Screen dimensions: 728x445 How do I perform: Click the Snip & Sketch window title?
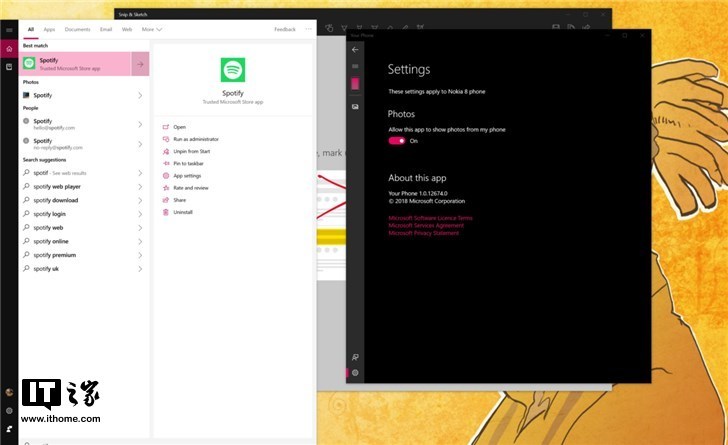133,14
